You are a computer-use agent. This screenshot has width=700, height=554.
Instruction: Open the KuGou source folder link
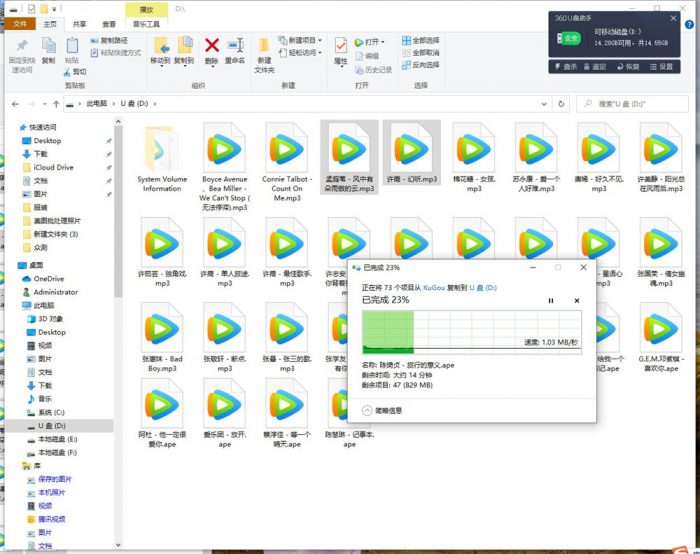point(435,286)
